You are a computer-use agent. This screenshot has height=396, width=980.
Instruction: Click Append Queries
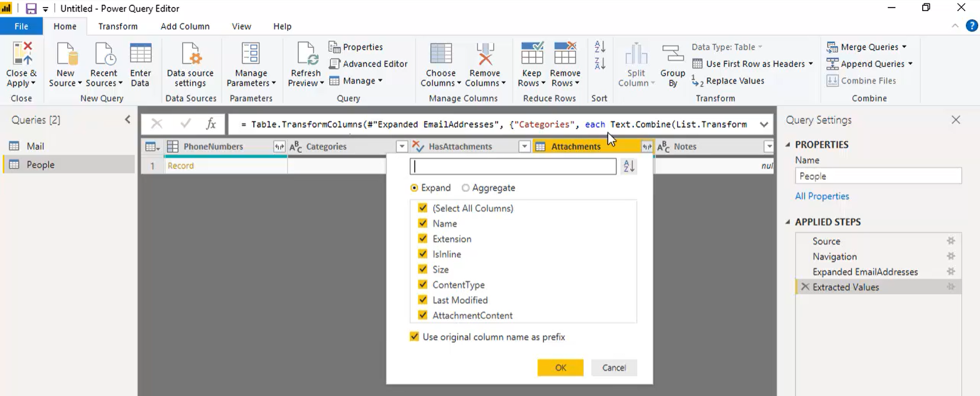870,64
